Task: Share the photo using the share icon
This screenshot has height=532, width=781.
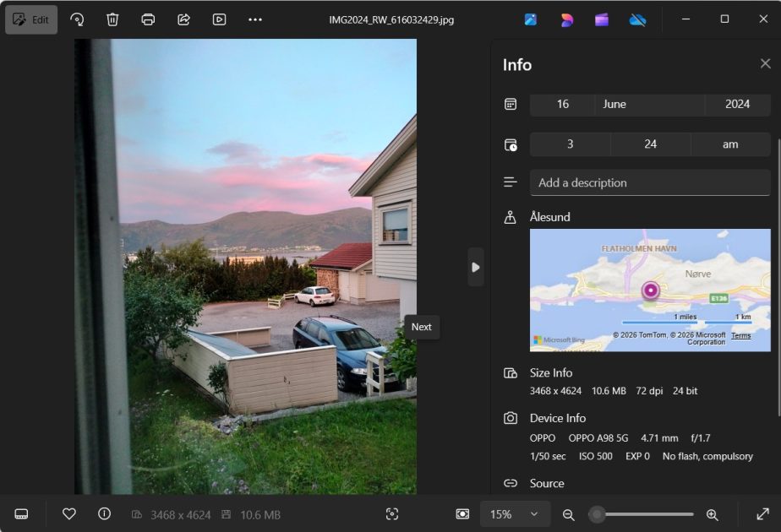Action: coord(183,19)
